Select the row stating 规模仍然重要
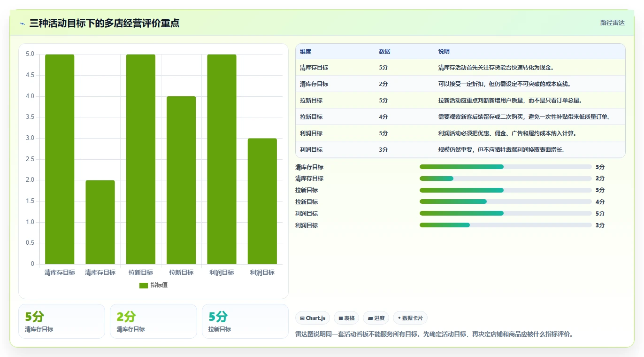Image resolution: width=644 pixels, height=357 pixels. [460, 150]
